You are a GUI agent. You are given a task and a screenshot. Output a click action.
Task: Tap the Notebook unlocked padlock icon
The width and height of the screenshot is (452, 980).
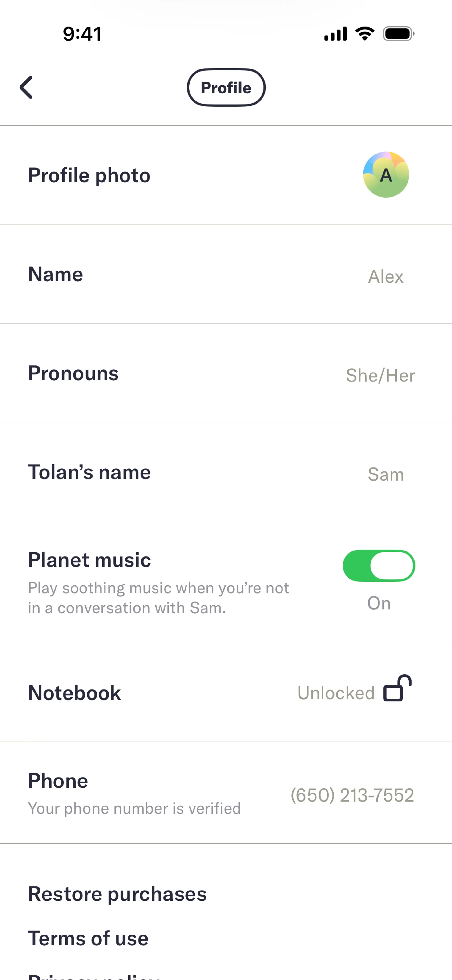(397, 688)
